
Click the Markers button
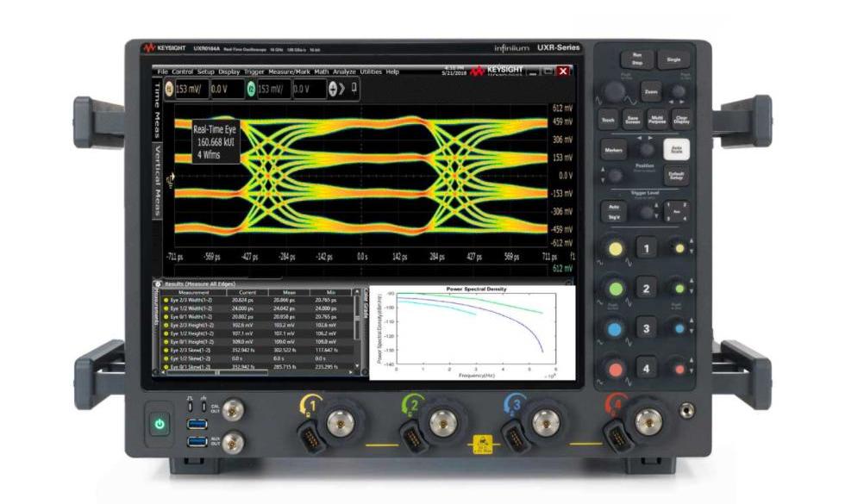tap(613, 150)
